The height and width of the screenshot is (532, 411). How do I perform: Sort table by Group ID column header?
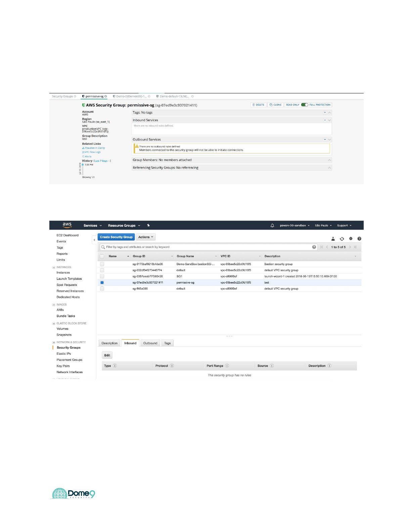pos(139,256)
